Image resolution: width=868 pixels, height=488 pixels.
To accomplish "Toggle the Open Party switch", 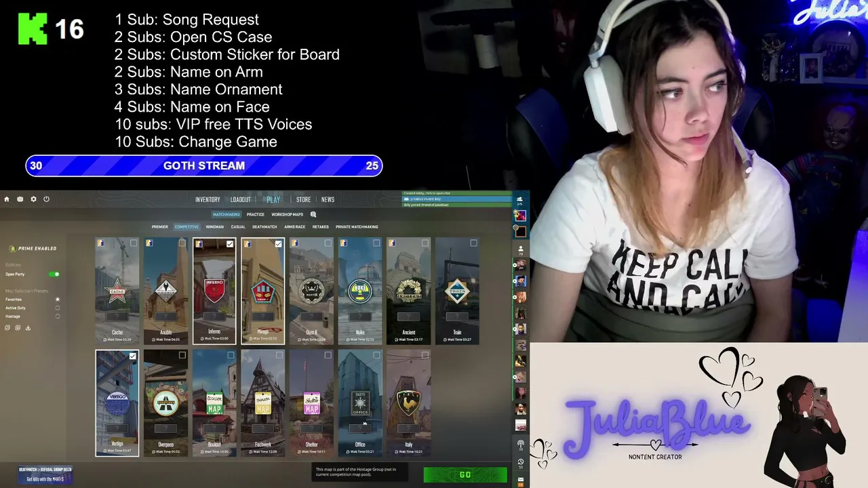I will click(54, 274).
